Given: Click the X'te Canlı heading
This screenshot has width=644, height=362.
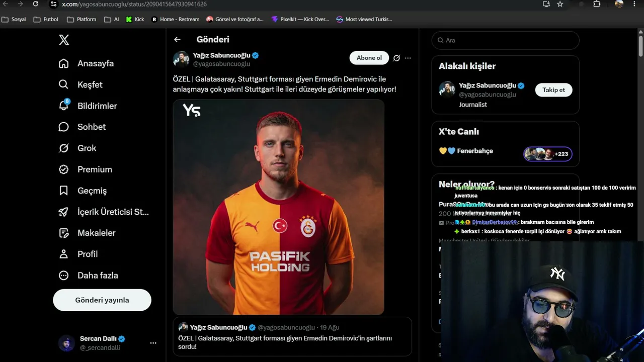Looking at the screenshot, I should tap(459, 132).
